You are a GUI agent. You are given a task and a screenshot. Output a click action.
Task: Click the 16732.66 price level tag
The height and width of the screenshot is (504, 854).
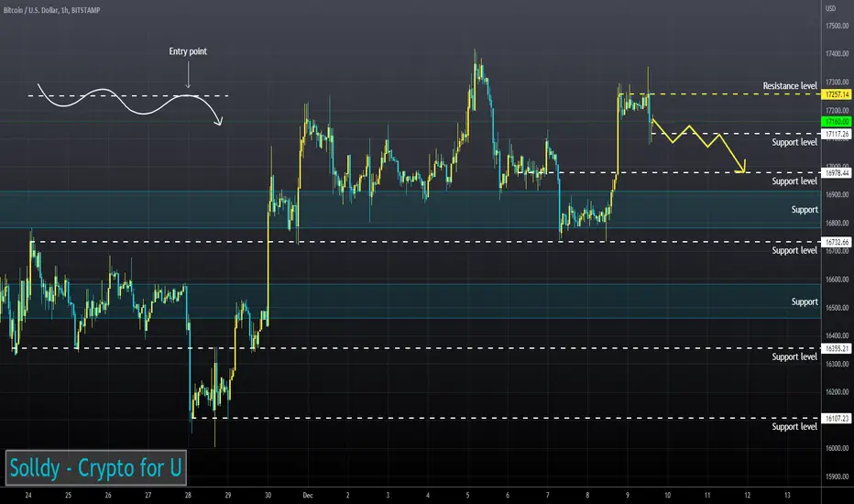click(837, 242)
